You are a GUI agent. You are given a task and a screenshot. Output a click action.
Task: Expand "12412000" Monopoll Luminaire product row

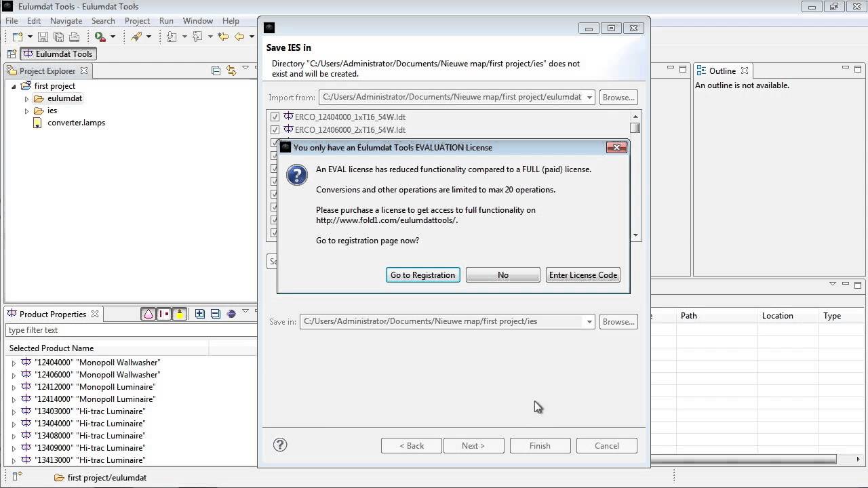tap(14, 387)
